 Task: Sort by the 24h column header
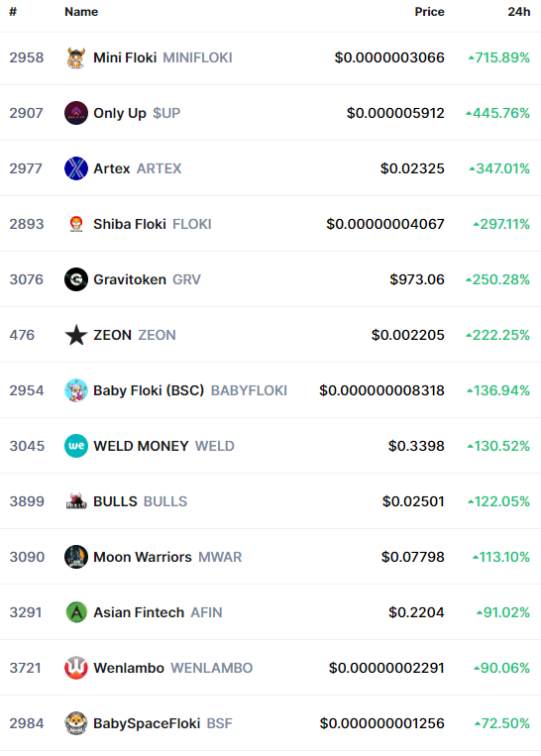coord(519,12)
